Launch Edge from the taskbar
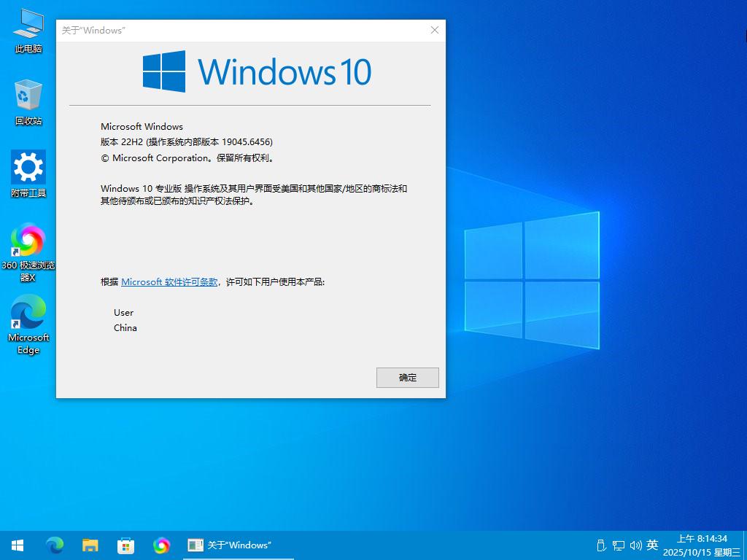This screenshot has height=560, width=747. click(x=55, y=545)
